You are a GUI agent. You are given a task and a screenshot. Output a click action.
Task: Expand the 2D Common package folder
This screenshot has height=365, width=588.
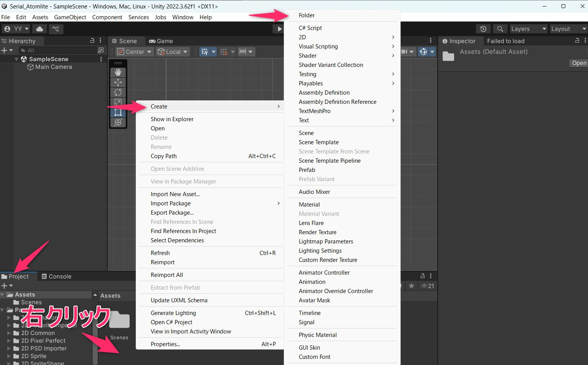tap(9, 333)
